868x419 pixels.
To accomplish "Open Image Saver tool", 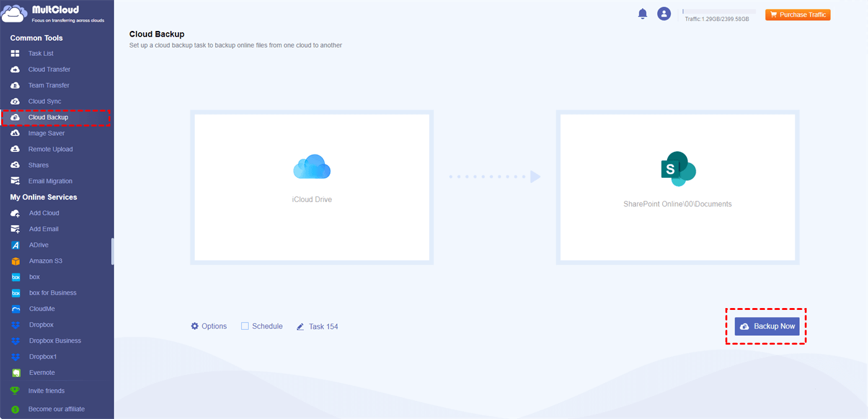I will tap(46, 133).
